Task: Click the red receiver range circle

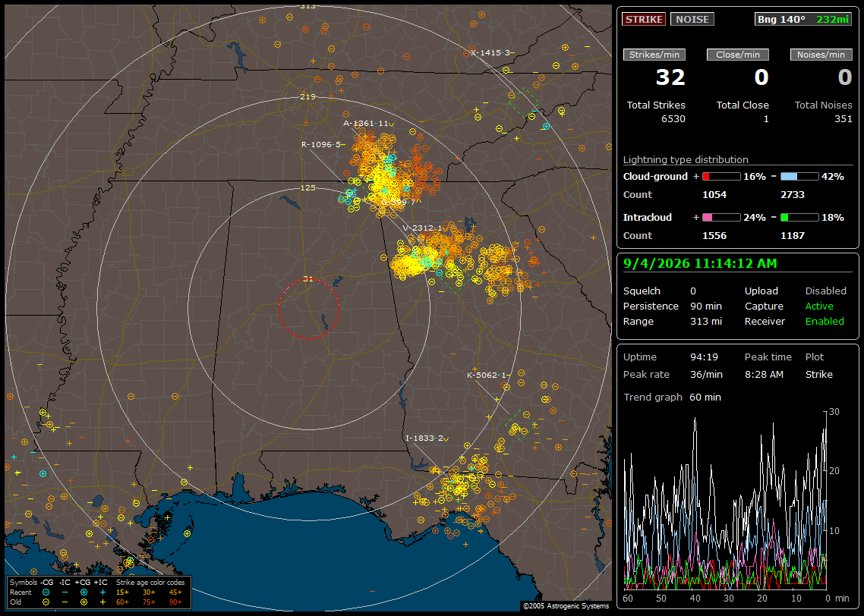Action: point(308,308)
